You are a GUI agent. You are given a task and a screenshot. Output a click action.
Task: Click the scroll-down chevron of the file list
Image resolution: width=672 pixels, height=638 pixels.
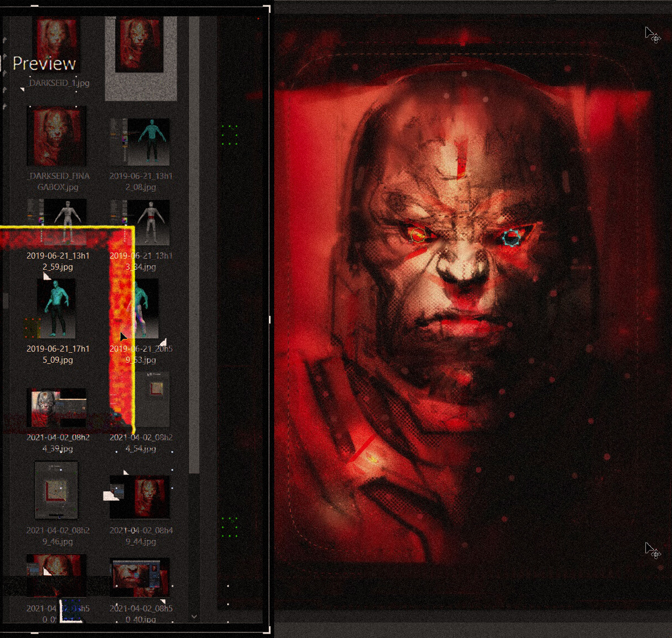[x=194, y=616]
